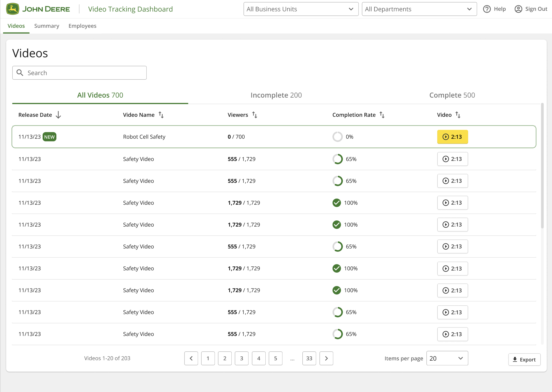
Task: Click the Search input field
Action: click(x=79, y=73)
